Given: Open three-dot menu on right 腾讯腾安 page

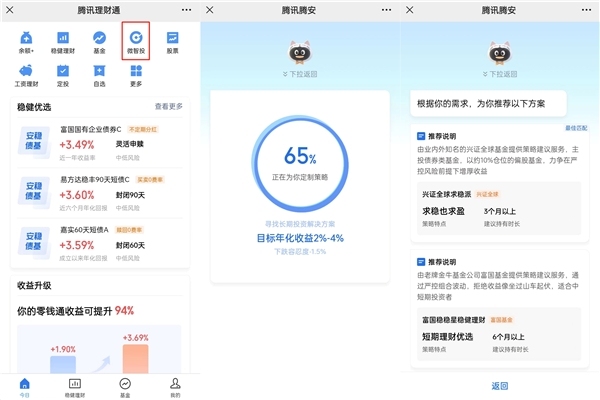Looking at the screenshot, I should pyautogui.click(x=586, y=10).
